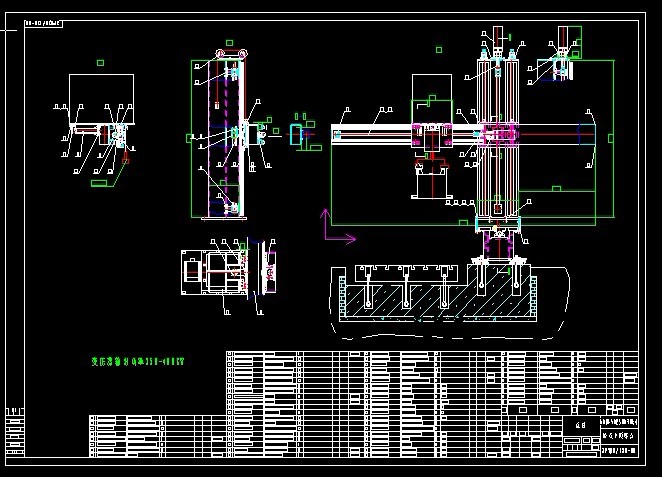
Task: Select the binding margin table at left edge
Action: pos(15,432)
